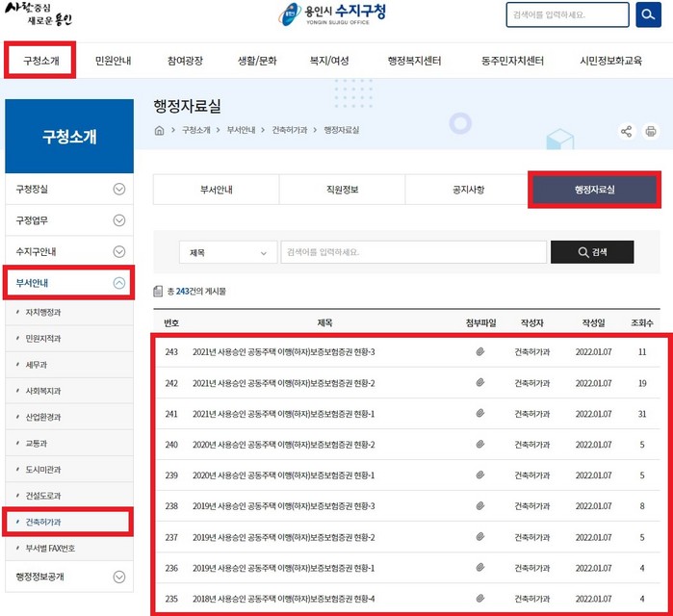Expand the 행정정보공개 sidebar section

tap(119, 577)
